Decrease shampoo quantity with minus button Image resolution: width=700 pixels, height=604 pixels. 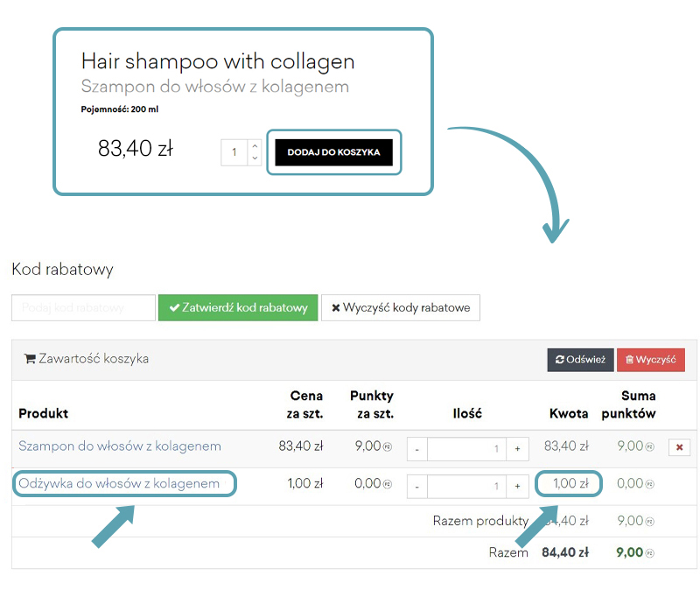[416, 449]
